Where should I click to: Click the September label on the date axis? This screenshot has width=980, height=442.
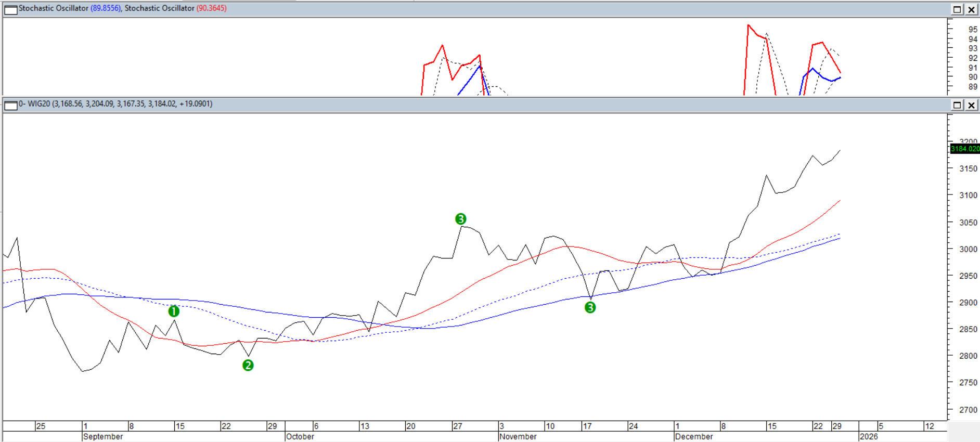tap(103, 436)
